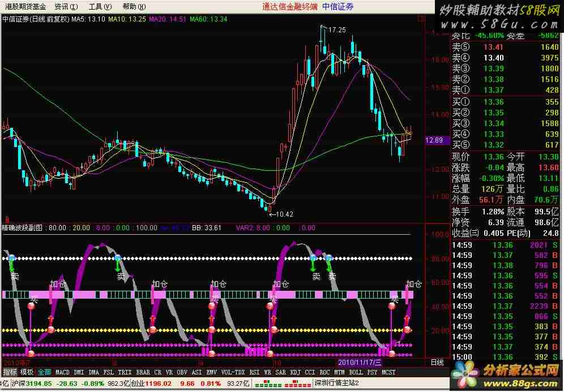Click the 买⑤ 13.32 order row

coord(505,145)
